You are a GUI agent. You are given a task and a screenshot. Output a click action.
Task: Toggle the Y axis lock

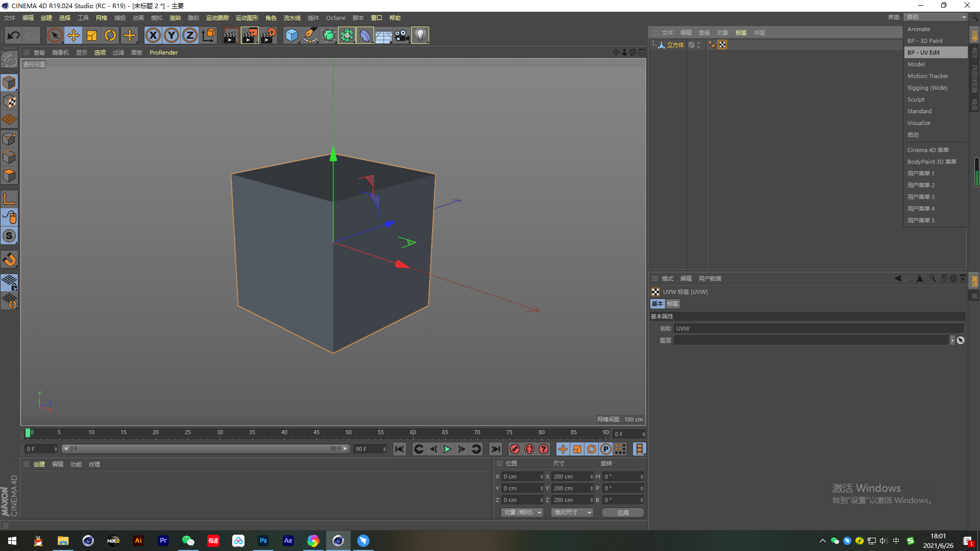pos(171,35)
